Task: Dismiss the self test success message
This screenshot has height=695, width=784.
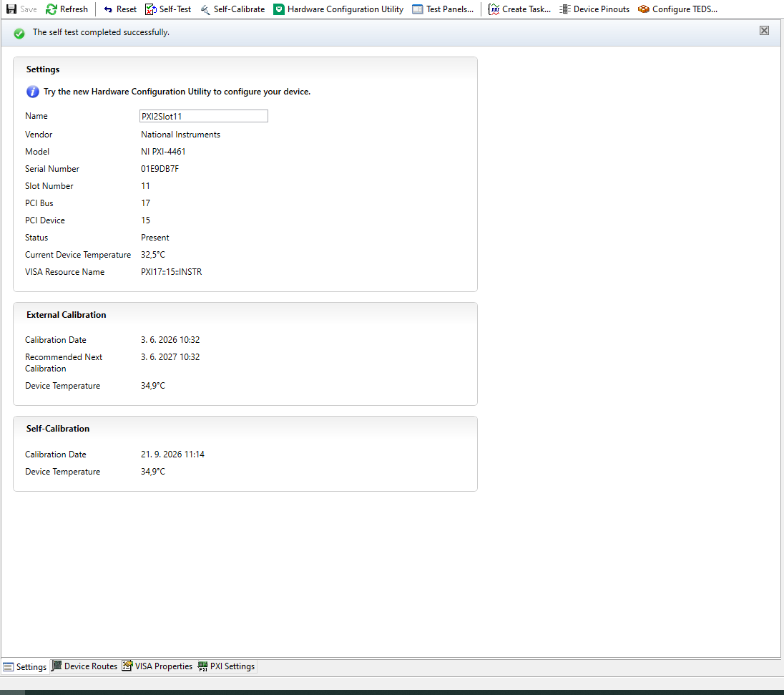Action: pos(764,31)
